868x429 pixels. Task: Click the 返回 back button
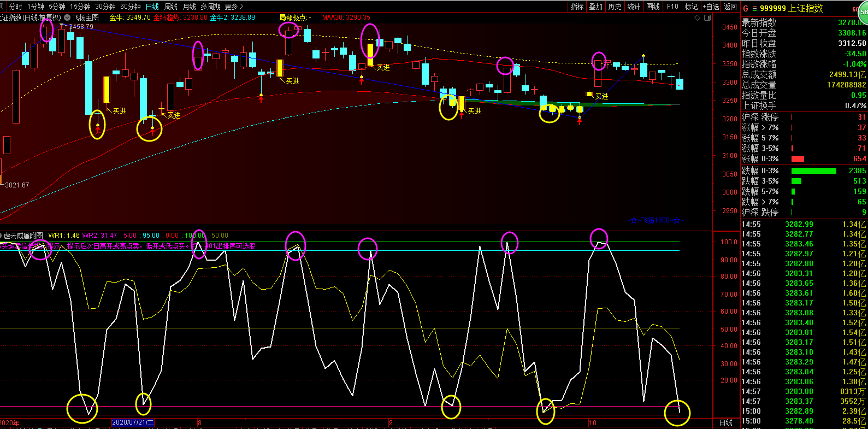point(730,7)
